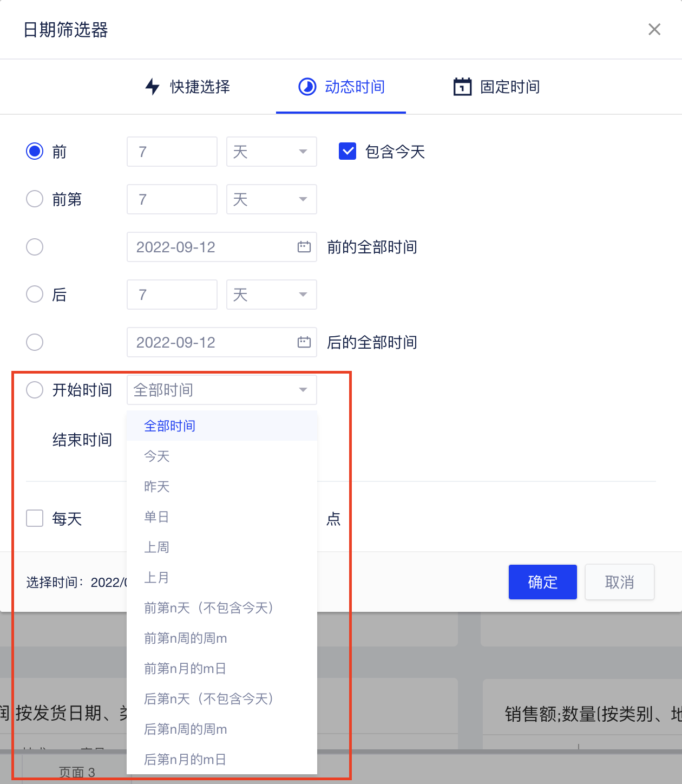Click the calendar icon beside 固定时间
The width and height of the screenshot is (682, 784).
click(x=462, y=87)
